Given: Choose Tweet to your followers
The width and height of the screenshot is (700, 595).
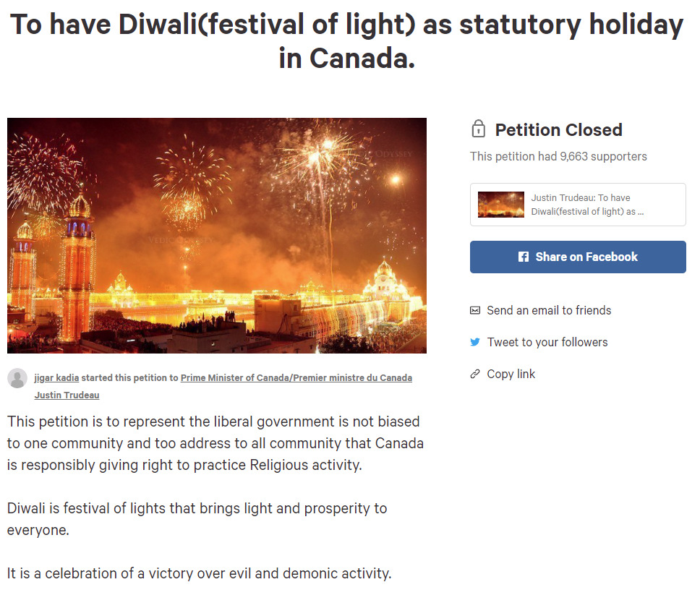Looking at the screenshot, I should tap(547, 342).
